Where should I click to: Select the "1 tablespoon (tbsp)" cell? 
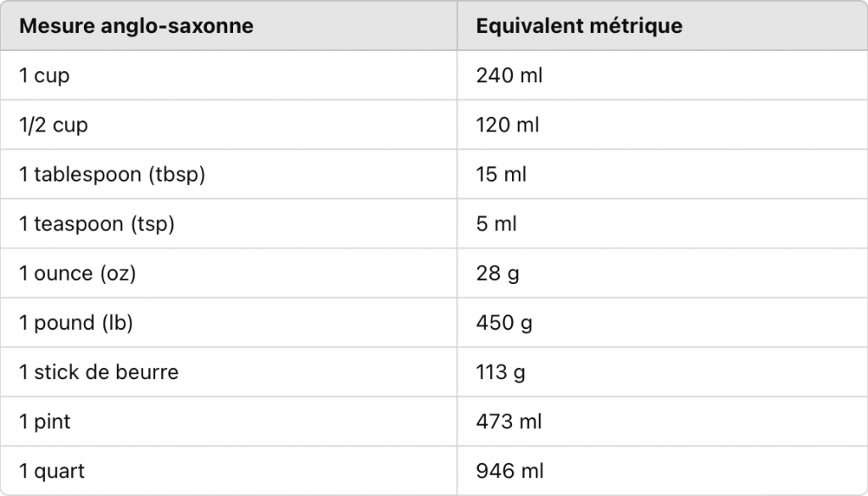coord(112,175)
